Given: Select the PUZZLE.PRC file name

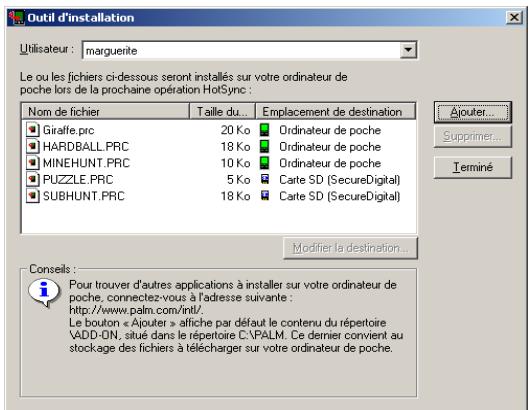Looking at the screenshot, I should tap(78, 180).
